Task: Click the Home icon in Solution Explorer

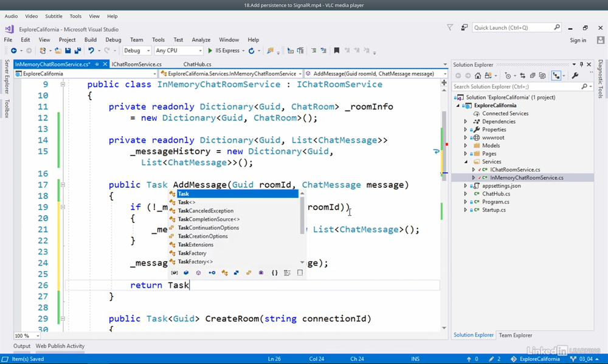Action: coord(478,75)
